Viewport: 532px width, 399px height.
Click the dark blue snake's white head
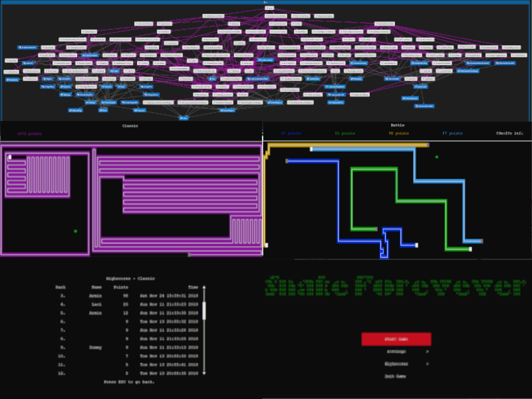click(416, 245)
